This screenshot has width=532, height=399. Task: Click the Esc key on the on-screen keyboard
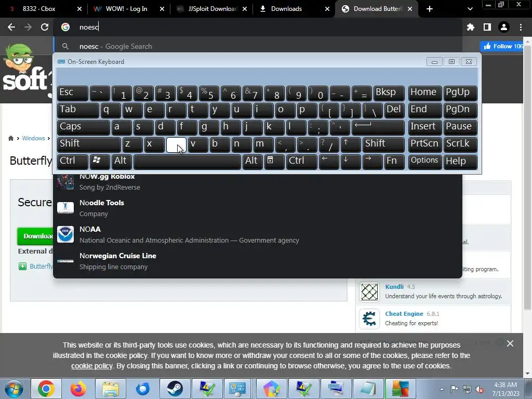pyautogui.click(x=73, y=93)
